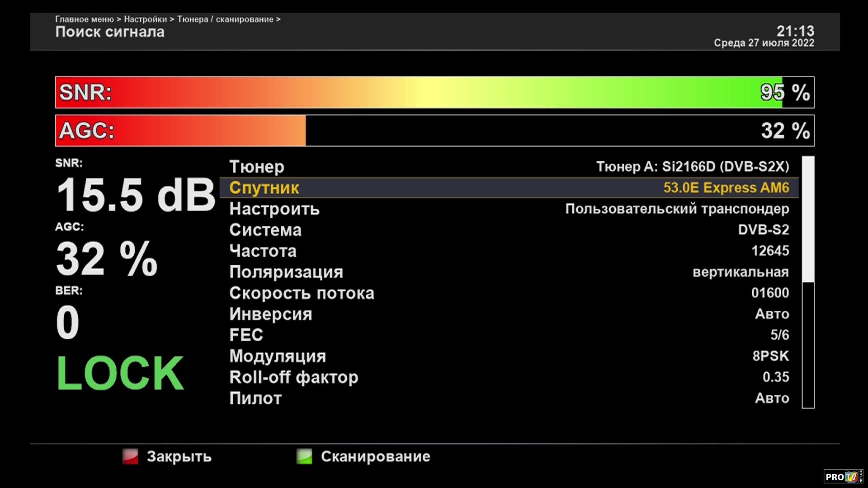Change the FEC 5/6 value

click(509, 335)
